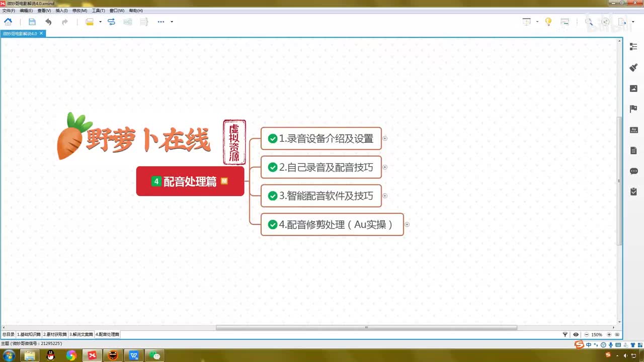
Task: Open the 插入(I) menu
Action: tap(61, 11)
